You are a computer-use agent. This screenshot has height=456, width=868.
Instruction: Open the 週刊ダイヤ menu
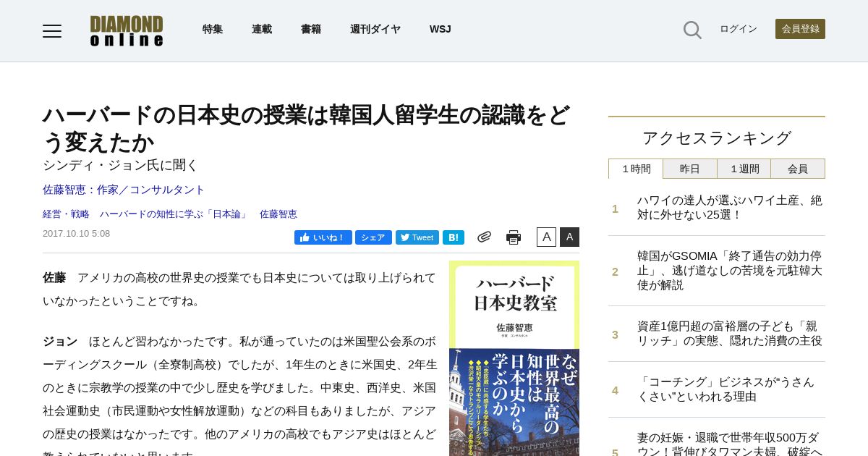point(375,29)
